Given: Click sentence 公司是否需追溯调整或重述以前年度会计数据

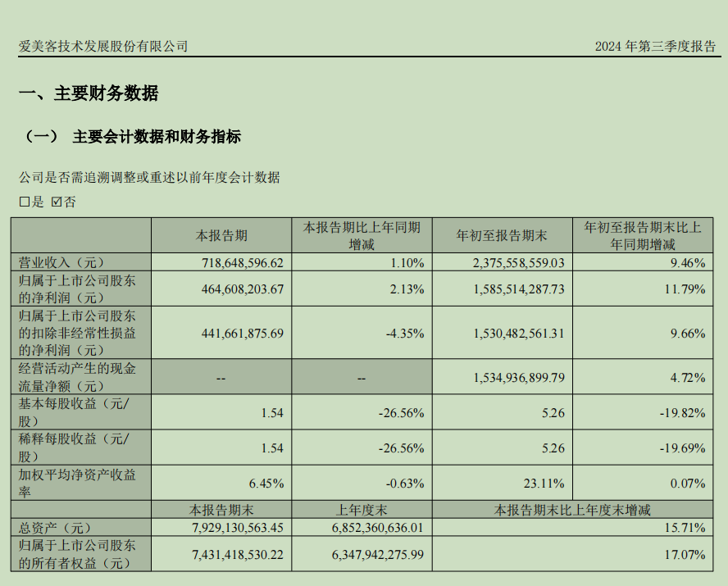Looking at the screenshot, I should (x=149, y=177).
